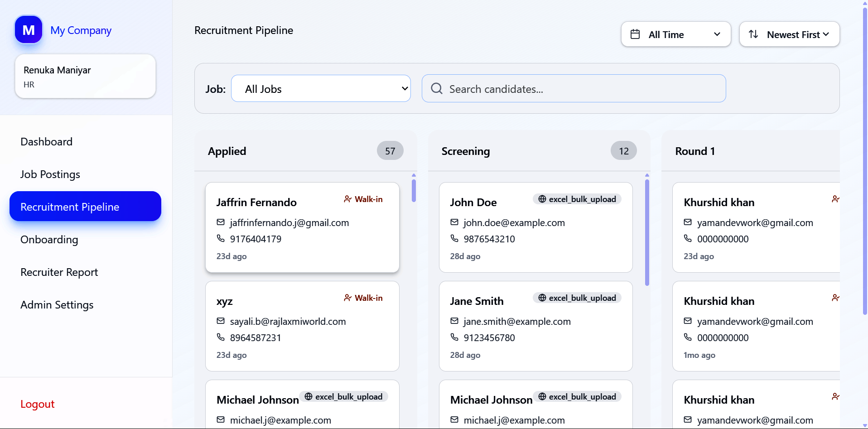Click the globe icon on Screening Michael Johnson card
This screenshot has width=868, height=429.
pyautogui.click(x=542, y=396)
